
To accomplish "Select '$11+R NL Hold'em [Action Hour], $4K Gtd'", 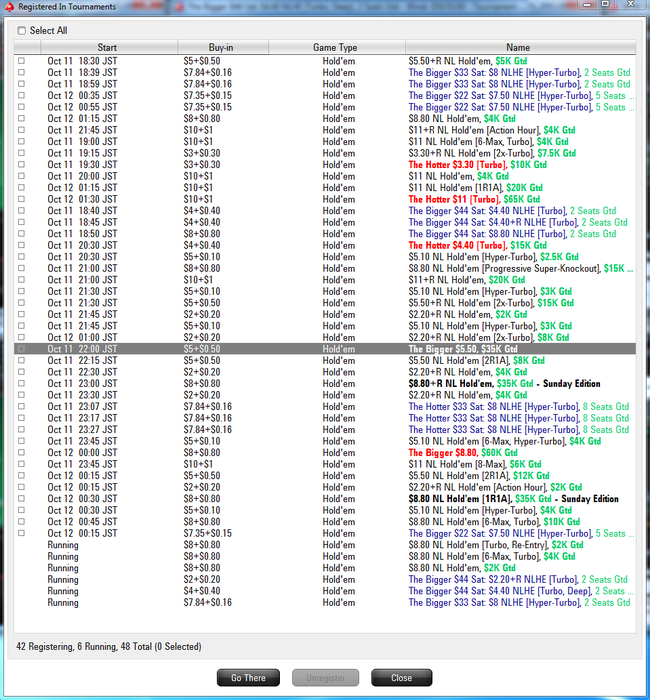I will [x=325, y=130].
